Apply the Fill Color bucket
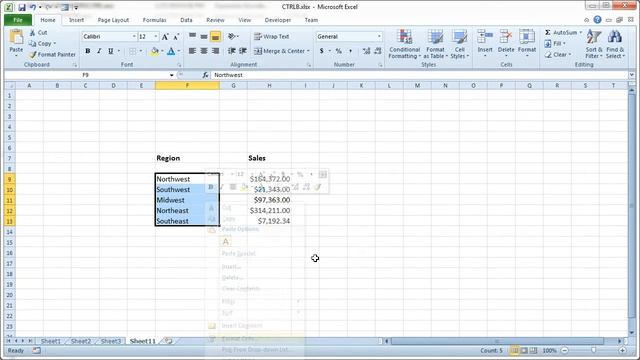 click(x=155, y=51)
